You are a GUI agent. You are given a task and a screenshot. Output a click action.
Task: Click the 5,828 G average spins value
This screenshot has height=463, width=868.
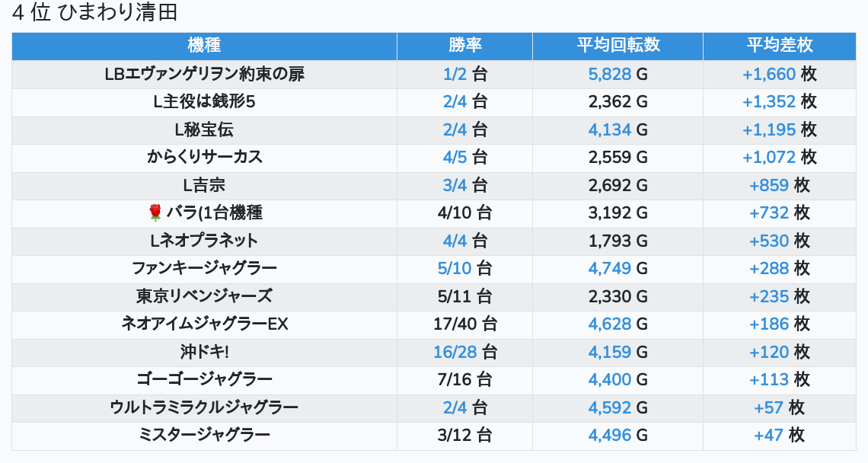(x=617, y=75)
